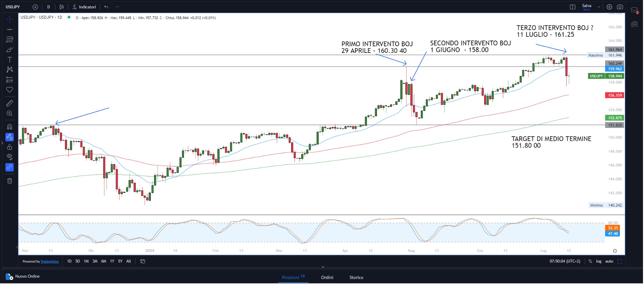
Task: Expand the bottom panel with chevron
Action: (323, 267)
